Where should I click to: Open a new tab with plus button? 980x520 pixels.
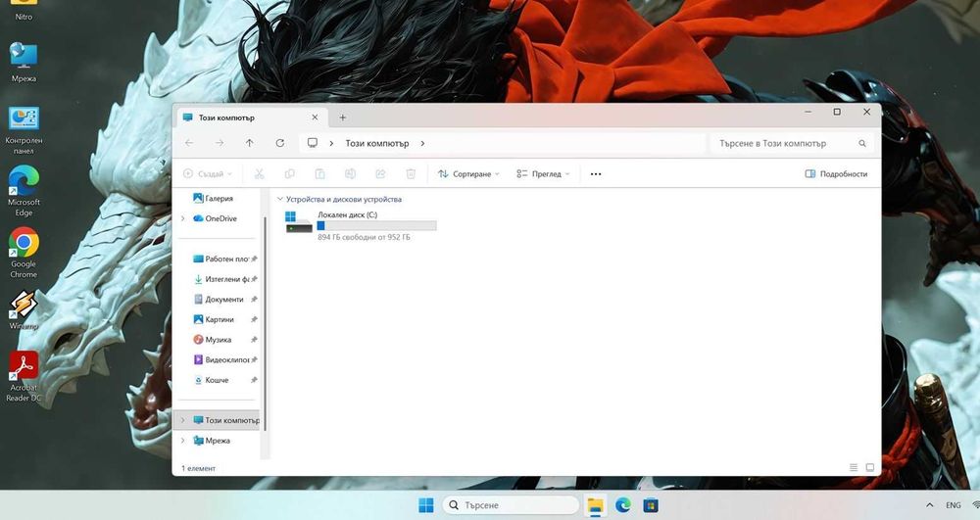tap(342, 118)
